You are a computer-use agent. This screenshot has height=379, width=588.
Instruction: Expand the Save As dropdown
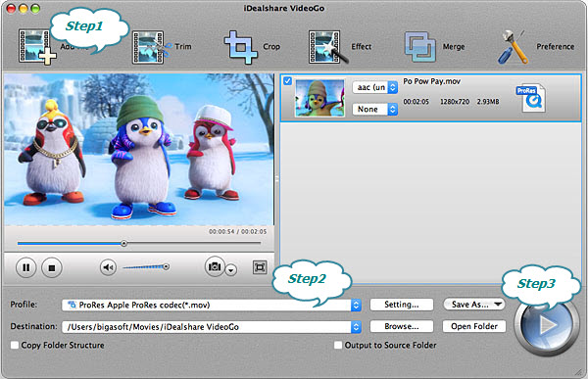474,305
